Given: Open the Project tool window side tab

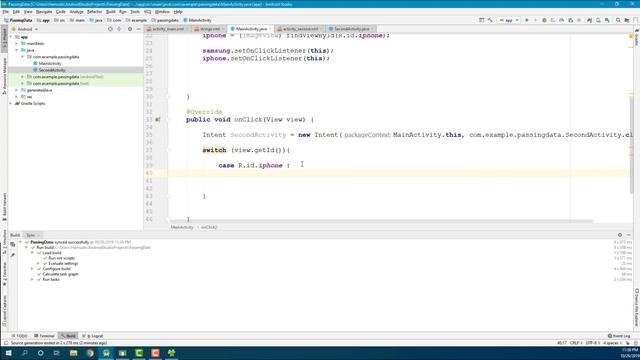Looking at the screenshot, I should (4, 38).
